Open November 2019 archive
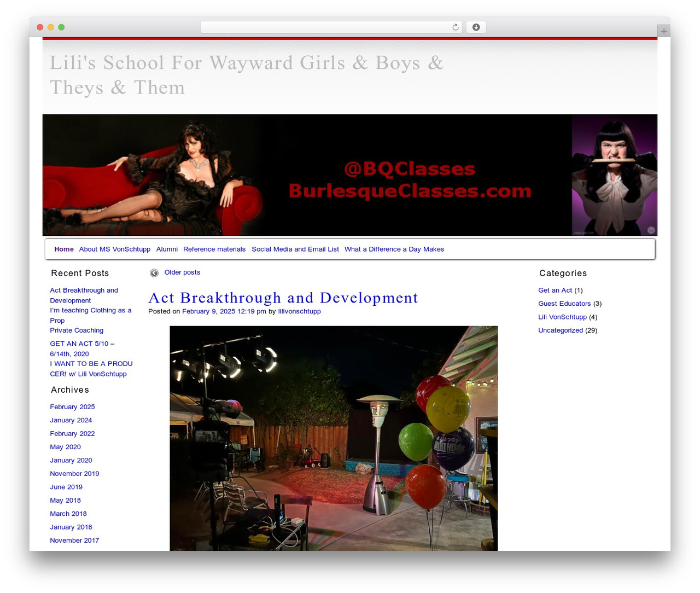 tap(74, 474)
